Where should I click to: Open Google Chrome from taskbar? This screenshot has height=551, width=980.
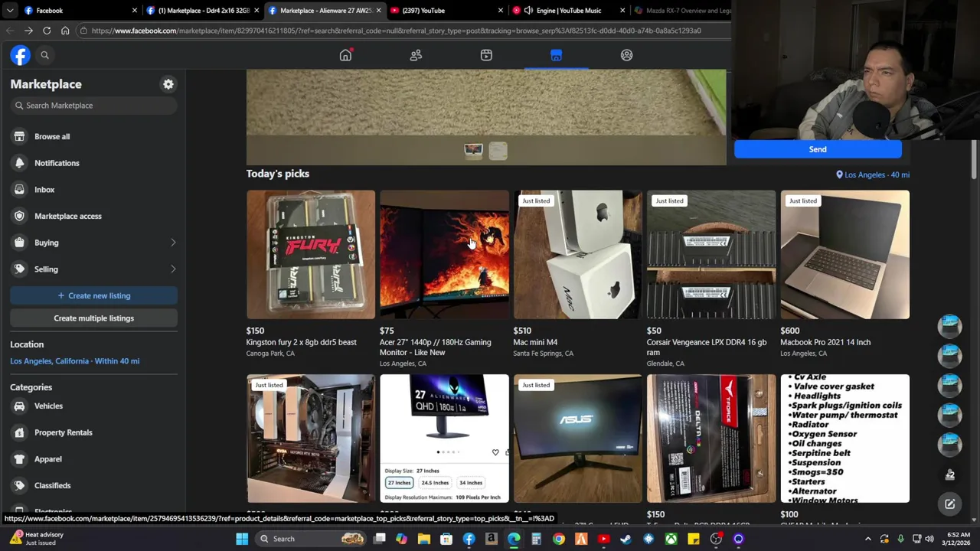(559, 539)
